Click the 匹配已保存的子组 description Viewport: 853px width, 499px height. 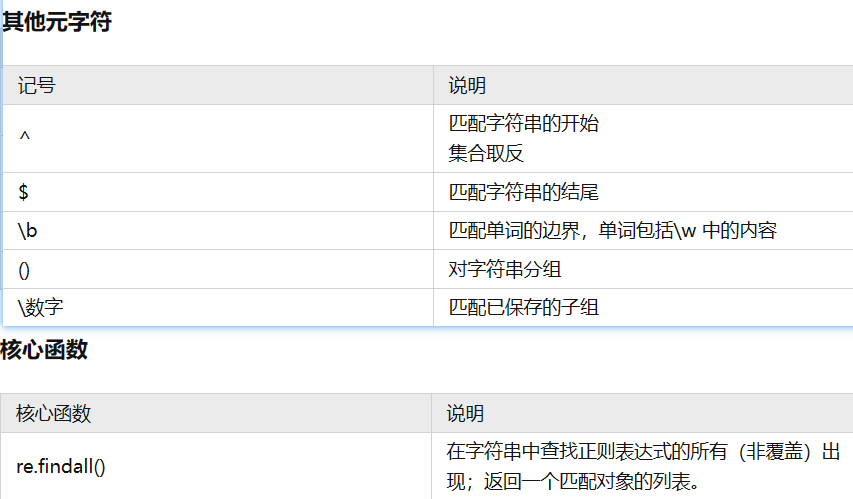(x=524, y=308)
